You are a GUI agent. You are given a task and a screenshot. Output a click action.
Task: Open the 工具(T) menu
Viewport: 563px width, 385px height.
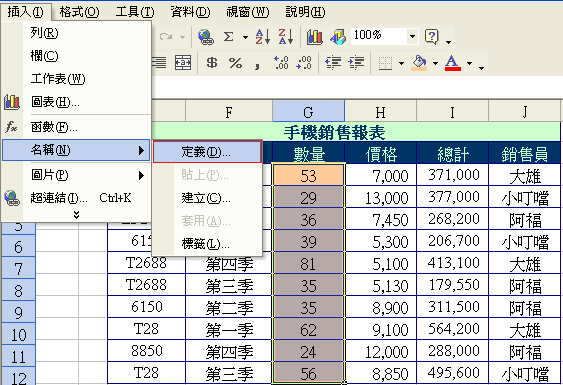tap(135, 12)
